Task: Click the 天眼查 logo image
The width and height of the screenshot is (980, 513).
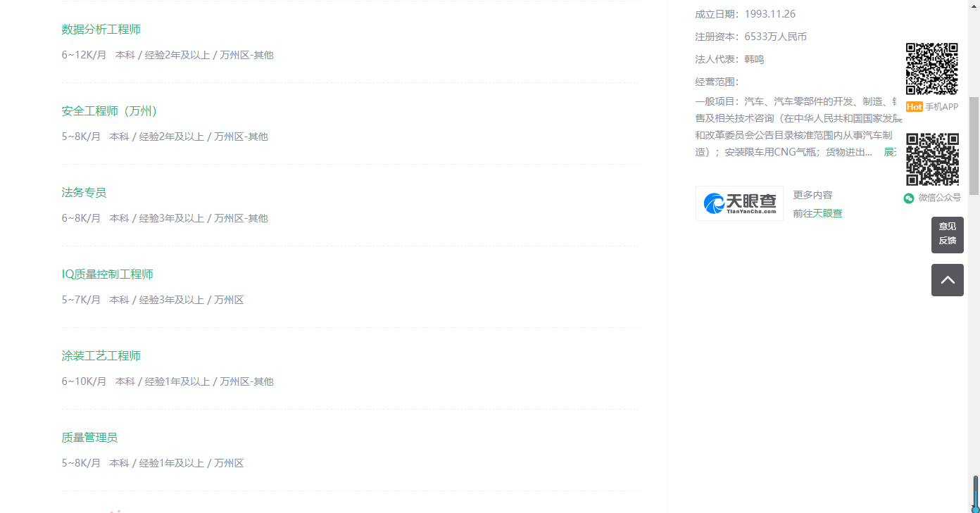Action: coord(739,203)
